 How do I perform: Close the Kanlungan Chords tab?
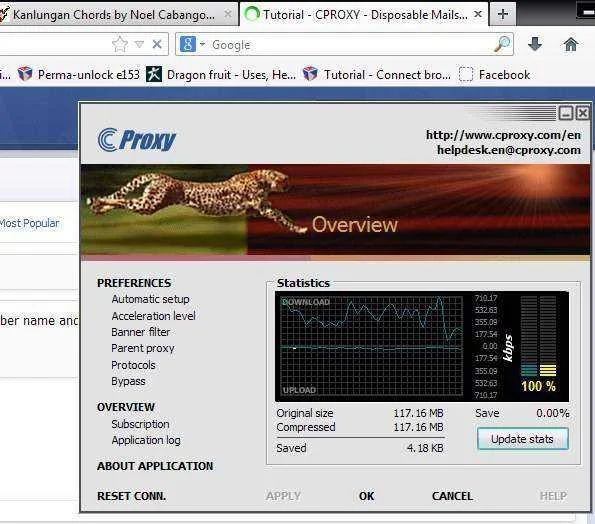[228, 14]
